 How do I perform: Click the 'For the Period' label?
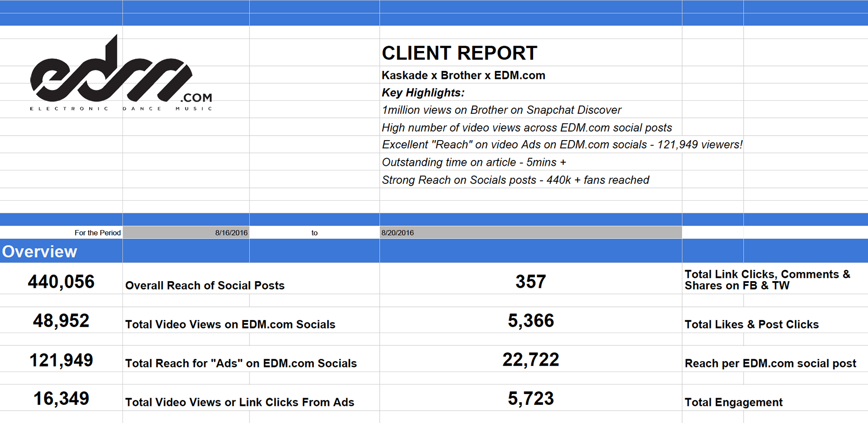pyautogui.click(x=98, y=233)
